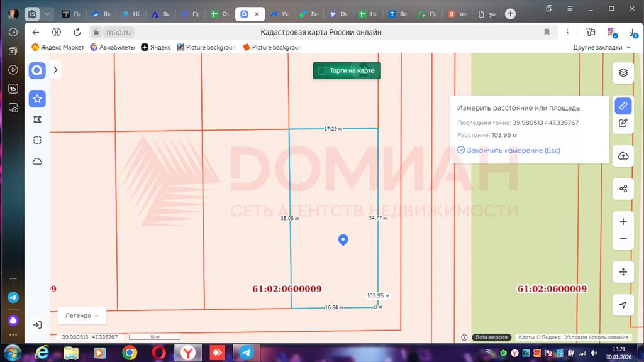The width and height of the screenshot is (644, 362).
Task: Click "Условия использования" link
Action: (x=596, y=337)
